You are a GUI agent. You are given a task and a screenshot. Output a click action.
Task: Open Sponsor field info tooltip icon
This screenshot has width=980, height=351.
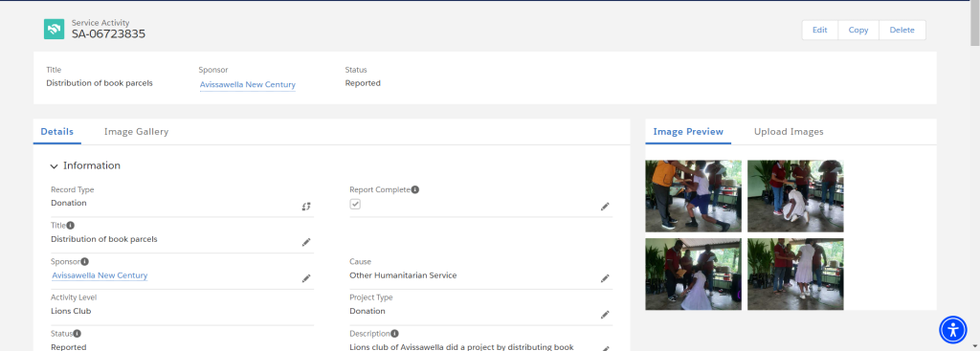(85, 262)
